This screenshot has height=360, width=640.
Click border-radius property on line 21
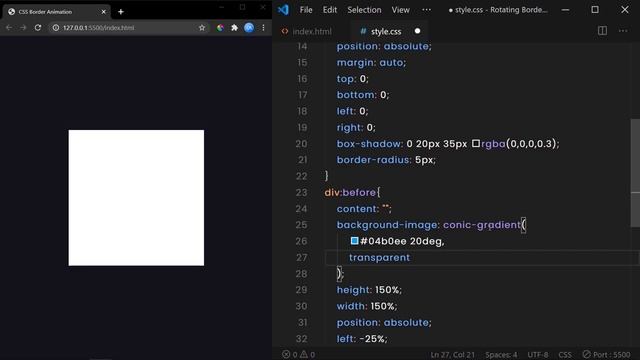click(374, 160)
